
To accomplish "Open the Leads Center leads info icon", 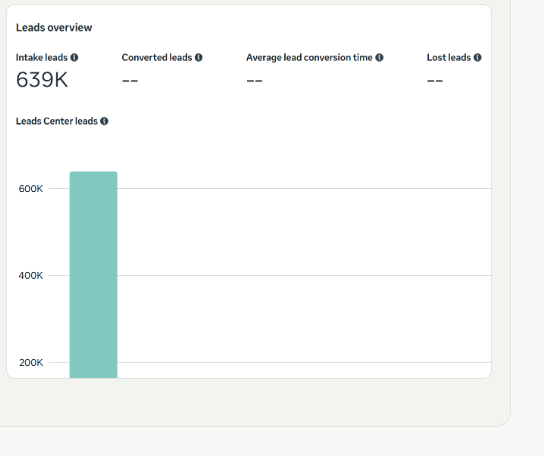I will pos(104,121).
